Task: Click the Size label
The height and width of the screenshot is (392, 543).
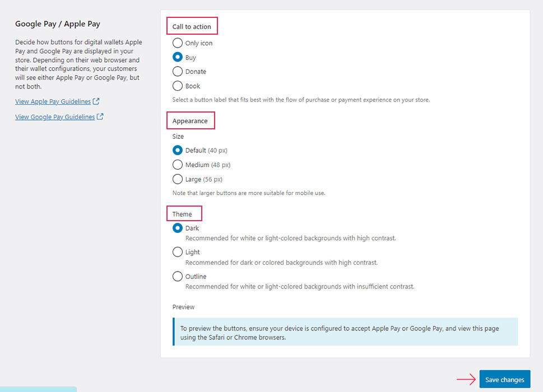Action: (x=178, y=136)
